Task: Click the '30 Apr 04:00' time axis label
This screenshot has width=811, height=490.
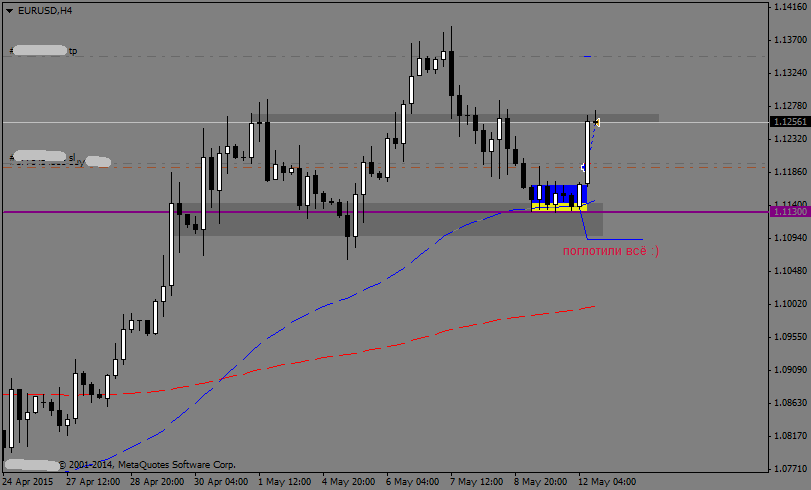Action: [221, 482]
